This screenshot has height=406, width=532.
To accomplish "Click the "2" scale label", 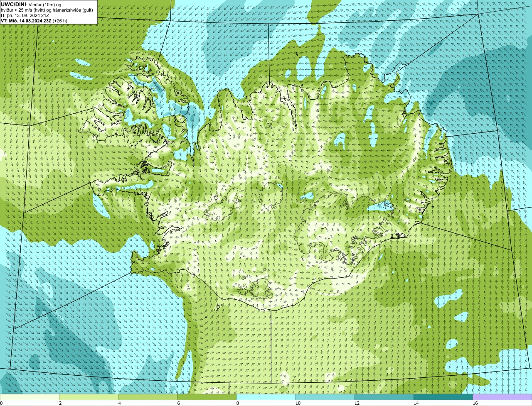I will pos(60,403).
